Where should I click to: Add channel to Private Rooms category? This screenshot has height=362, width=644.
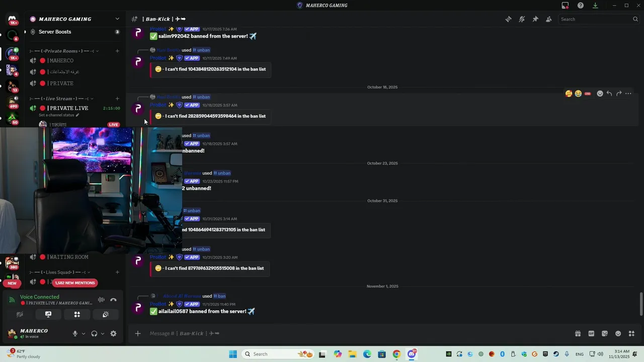click(117, 51)
